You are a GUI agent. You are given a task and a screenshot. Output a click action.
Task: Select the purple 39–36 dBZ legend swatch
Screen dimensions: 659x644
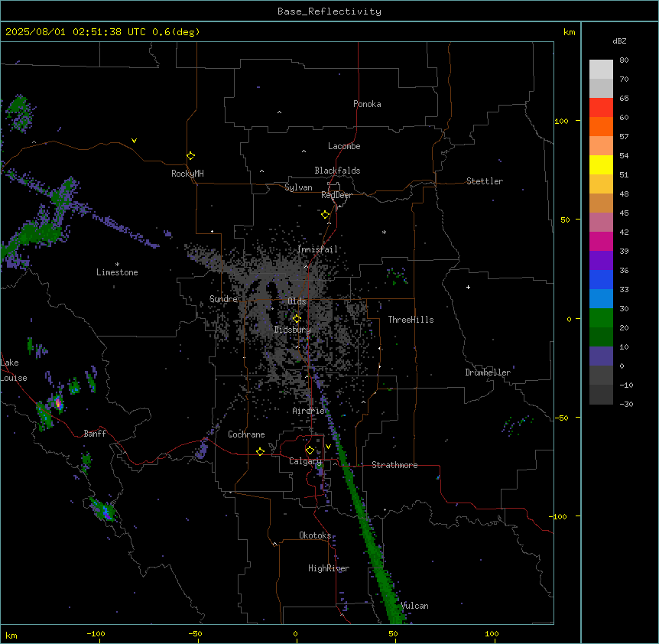(601, 261)
